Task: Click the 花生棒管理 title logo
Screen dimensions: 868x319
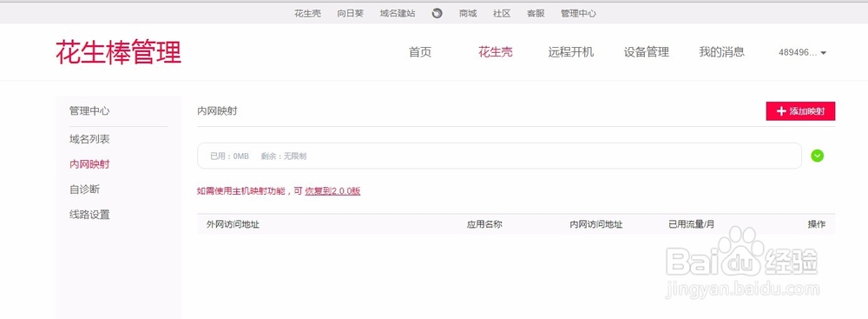Action: [118, 52]
